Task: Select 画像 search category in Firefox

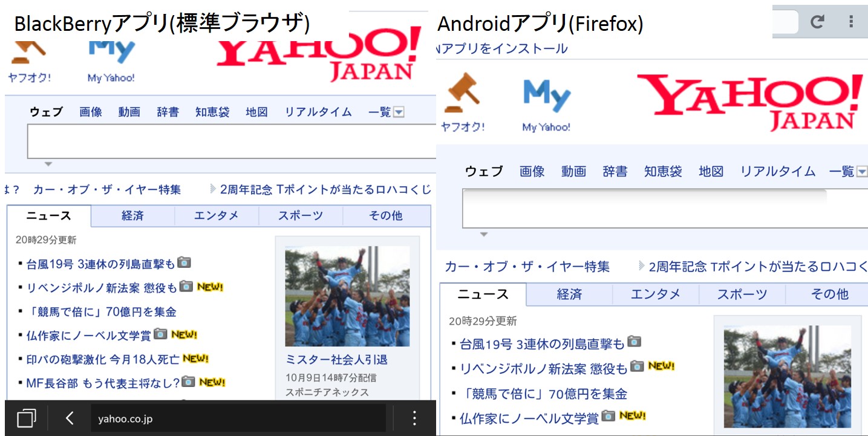Action: click(x=532, y=171)
